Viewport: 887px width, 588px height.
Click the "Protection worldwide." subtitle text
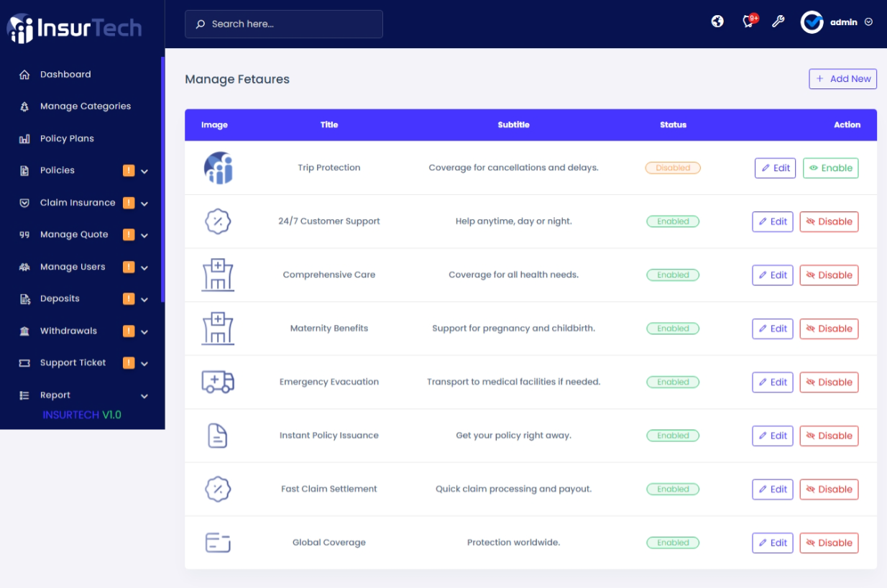tap(513, 543)
